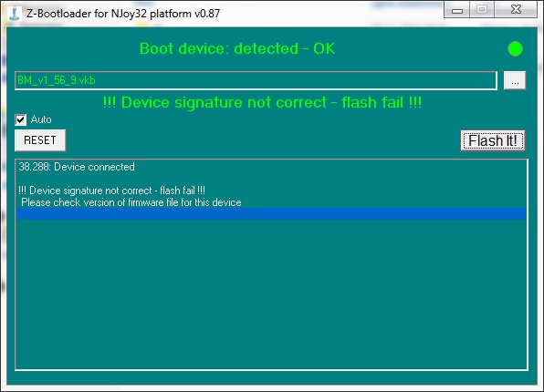Click the green connection status indicator
This screenshot has width=544, height=392.
[x=515, y=49]
